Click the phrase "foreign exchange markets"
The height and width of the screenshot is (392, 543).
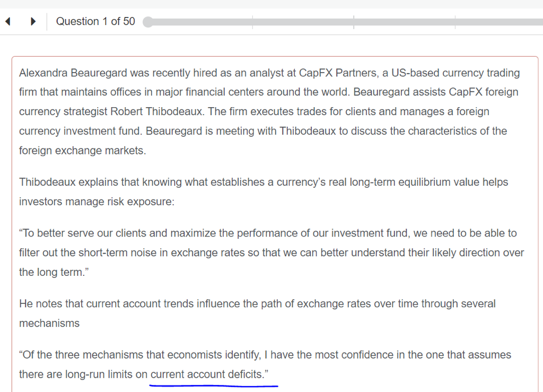(82, 151)
